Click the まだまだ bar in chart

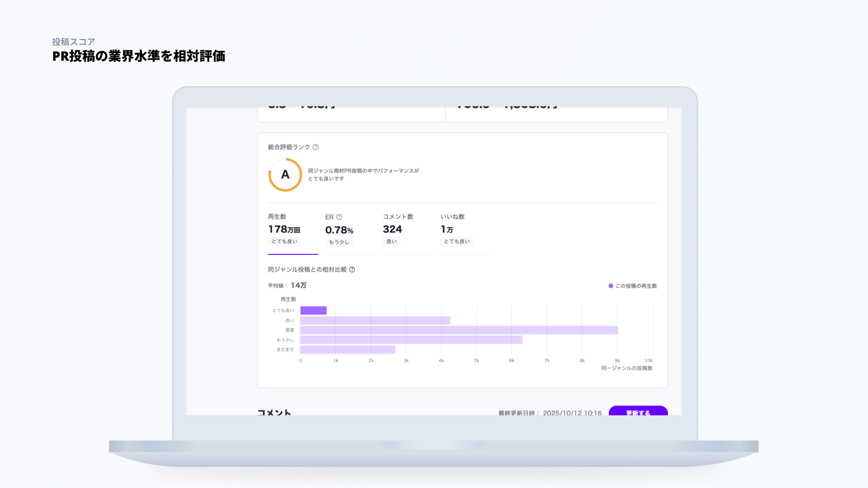[x=348, y=350]
